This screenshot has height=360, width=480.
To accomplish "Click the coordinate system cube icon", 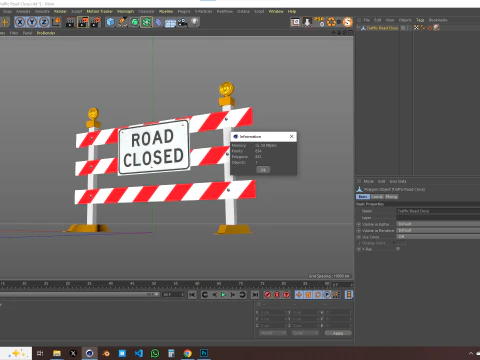I will 56,22.
